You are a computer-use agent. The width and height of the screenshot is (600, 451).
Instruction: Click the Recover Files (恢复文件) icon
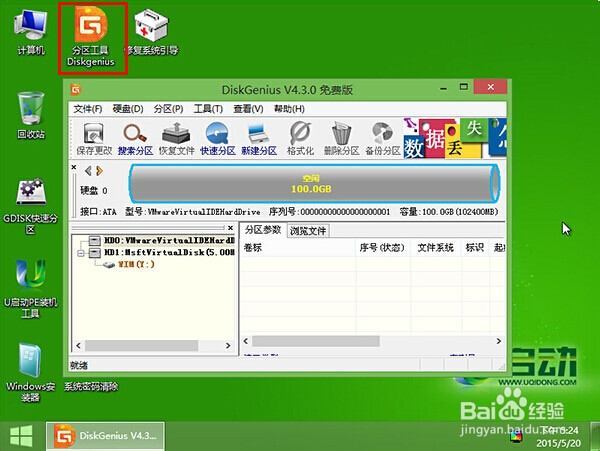176,138
